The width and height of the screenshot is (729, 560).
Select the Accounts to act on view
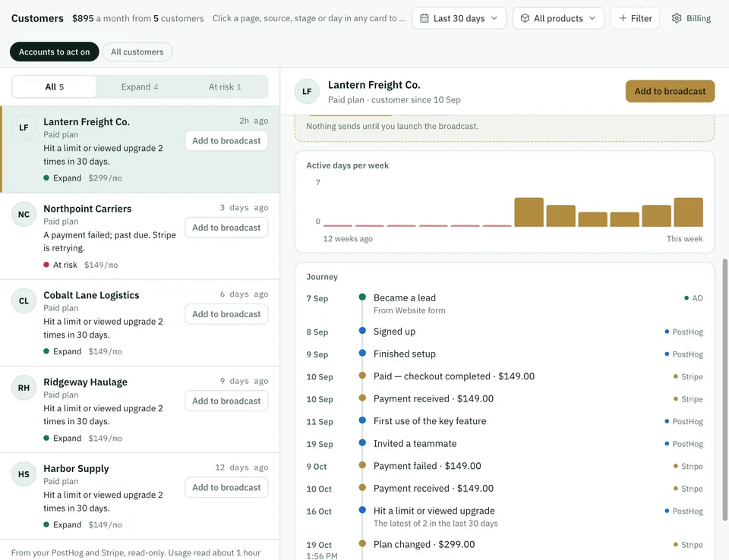coord(55,52)
